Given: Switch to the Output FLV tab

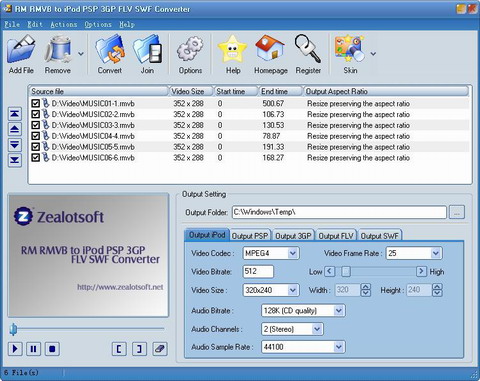Looking at the screenshot, I should tap(336, 236).
